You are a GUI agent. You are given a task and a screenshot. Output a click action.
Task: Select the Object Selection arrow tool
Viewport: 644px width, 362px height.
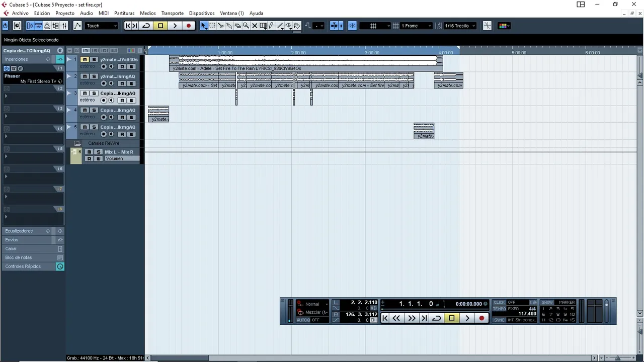point(204,26)
